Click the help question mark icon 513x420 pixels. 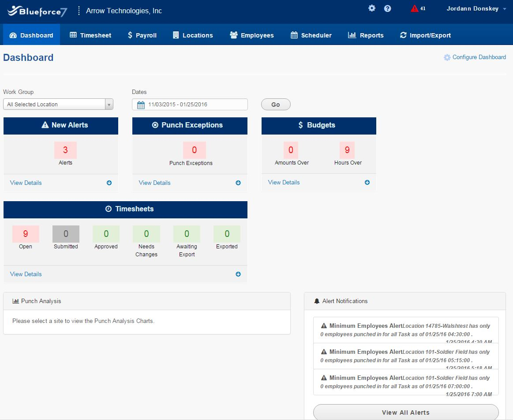pos(387,8)
